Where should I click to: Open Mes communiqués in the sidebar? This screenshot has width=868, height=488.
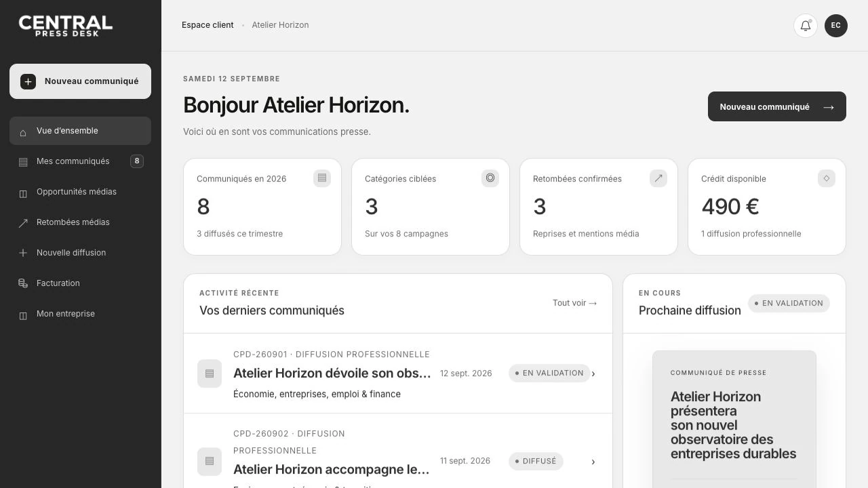click(80, 161)
